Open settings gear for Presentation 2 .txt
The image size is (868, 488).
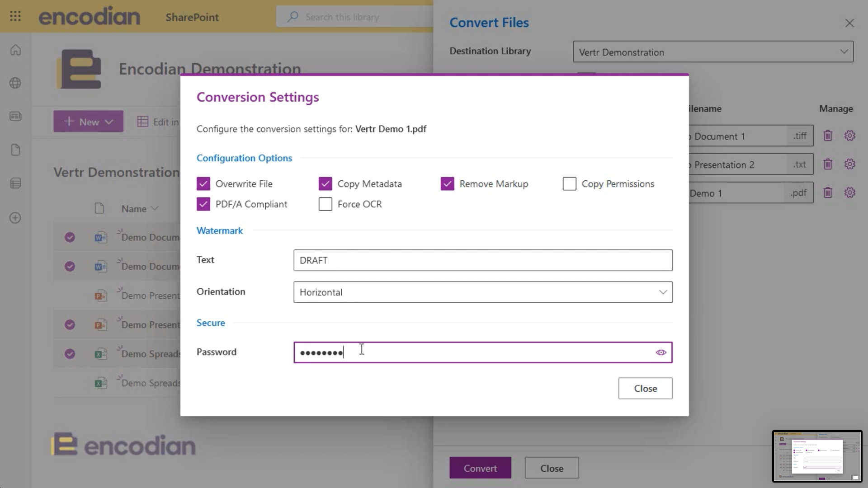click(x=850, y=164)
